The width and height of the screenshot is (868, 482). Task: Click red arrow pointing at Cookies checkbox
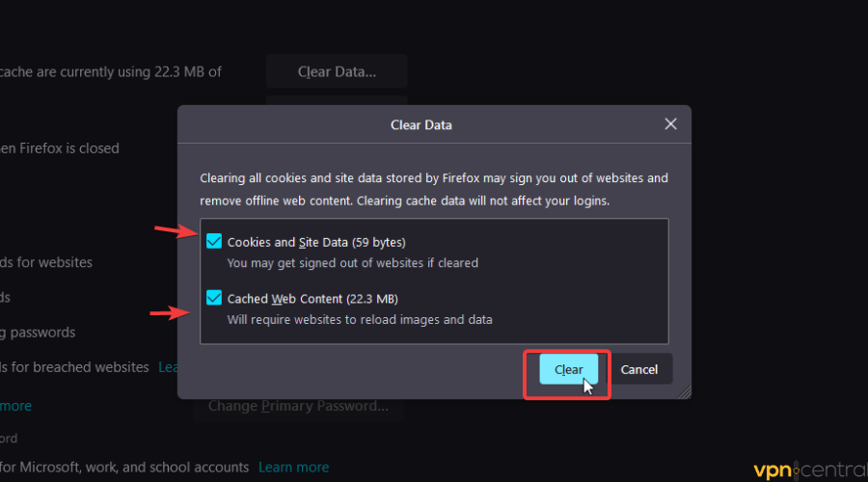[x=176, y=231]
